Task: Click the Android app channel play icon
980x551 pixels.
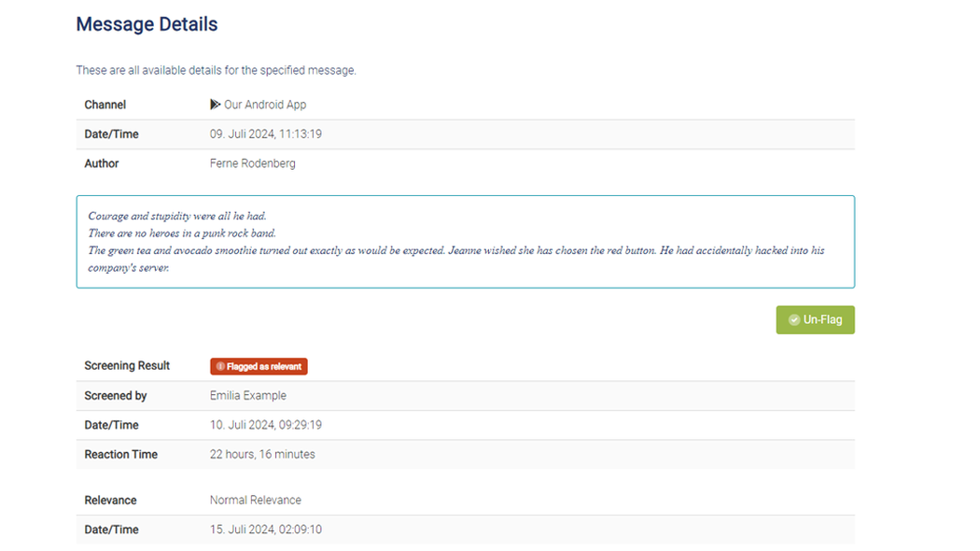Action: pos(215,105)
